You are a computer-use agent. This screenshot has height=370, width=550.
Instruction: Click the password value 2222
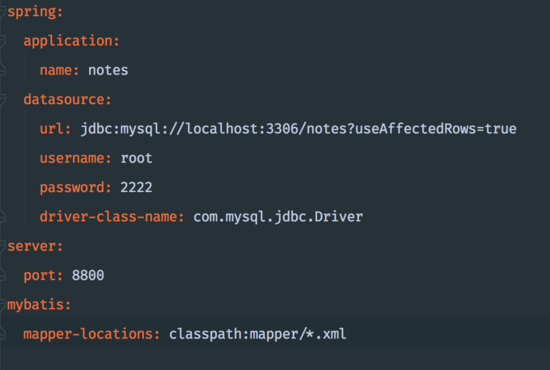point(136,188)
